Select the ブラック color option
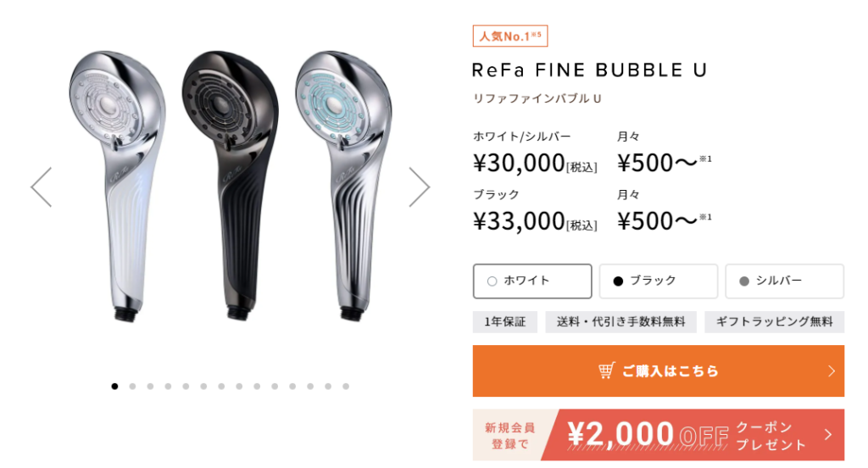Viewport: 868px width, 468px height. (658, 281)
